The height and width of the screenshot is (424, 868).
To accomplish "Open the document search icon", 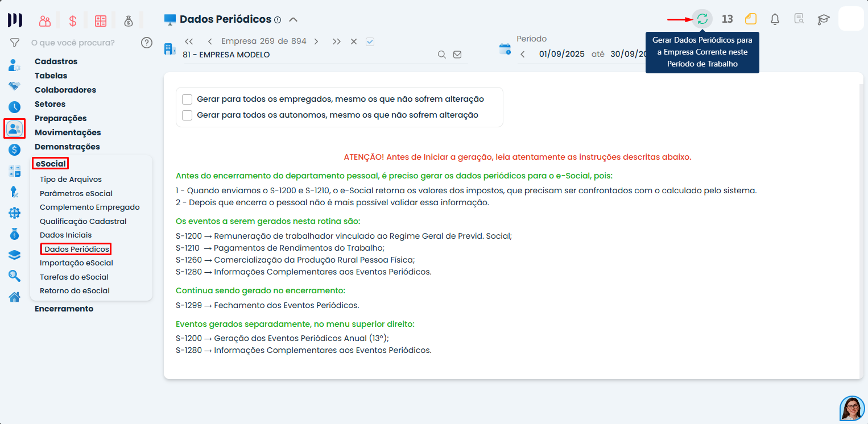I will tap(798, 19).
